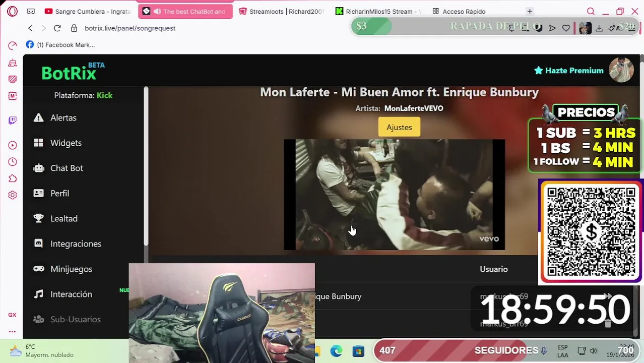Image resolution: width=644 pixels, height=363 pixels.
Task: Open BotRix user avatar menu
Action: point(621,70)
